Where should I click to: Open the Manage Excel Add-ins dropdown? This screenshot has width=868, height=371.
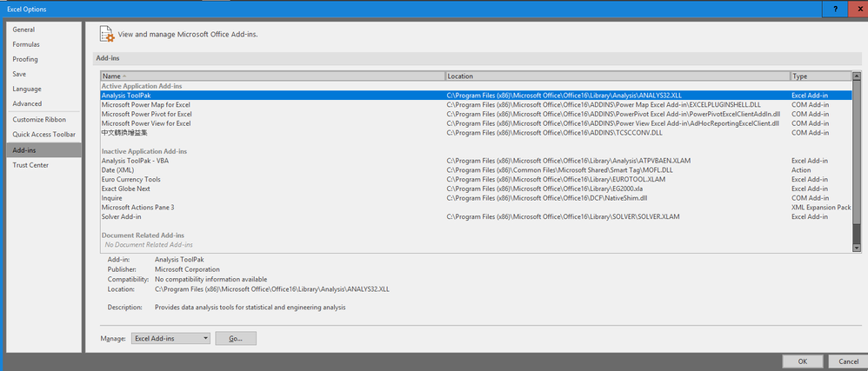(x=171, y=338)
